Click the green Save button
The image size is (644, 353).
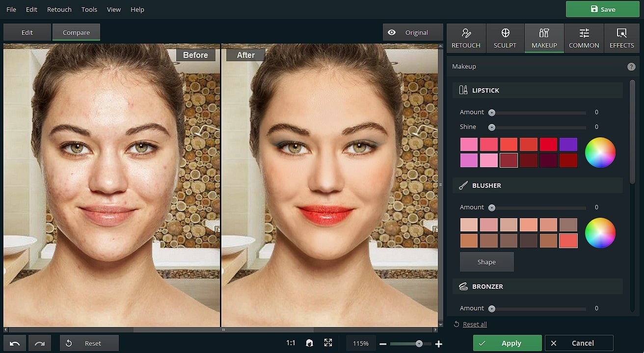[603, 9]
